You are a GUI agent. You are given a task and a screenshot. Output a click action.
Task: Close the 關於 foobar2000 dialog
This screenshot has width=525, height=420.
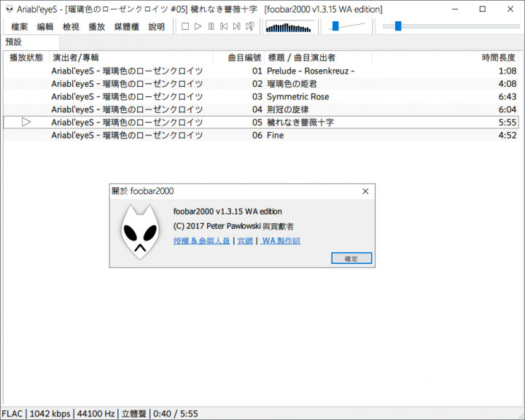pyautogui.click(x=365, y=191)
